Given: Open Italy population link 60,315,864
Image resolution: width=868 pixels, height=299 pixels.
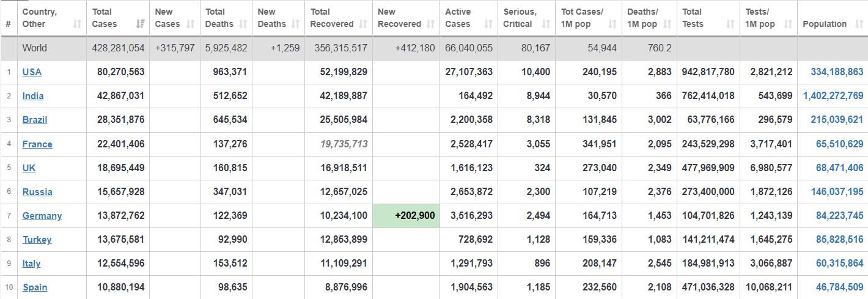Looking at the screenshot, I should pos(839,264).
